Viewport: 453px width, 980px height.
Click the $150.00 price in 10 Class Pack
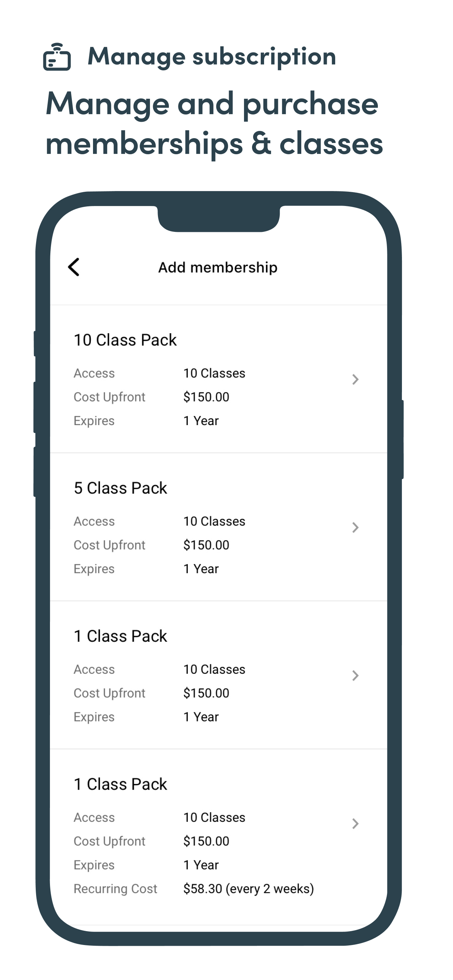206,397
